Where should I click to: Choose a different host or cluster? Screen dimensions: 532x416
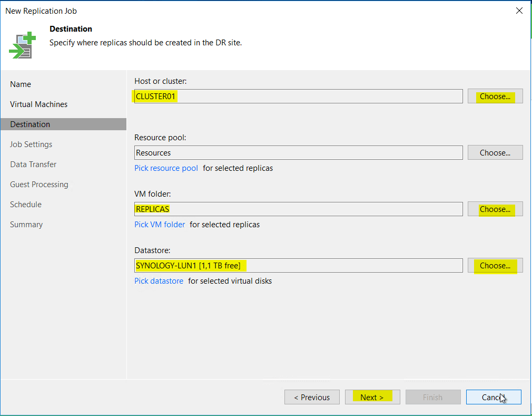(494, 96)
